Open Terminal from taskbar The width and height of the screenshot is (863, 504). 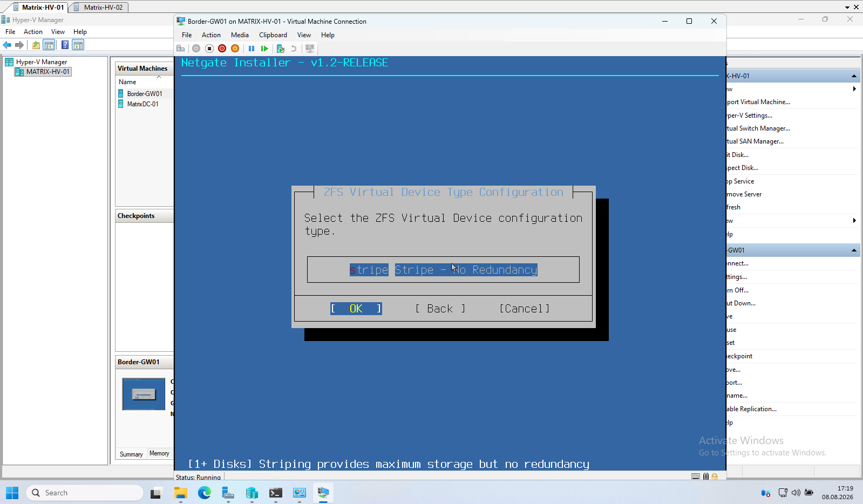pyautogui.click(x=275, y=493)
